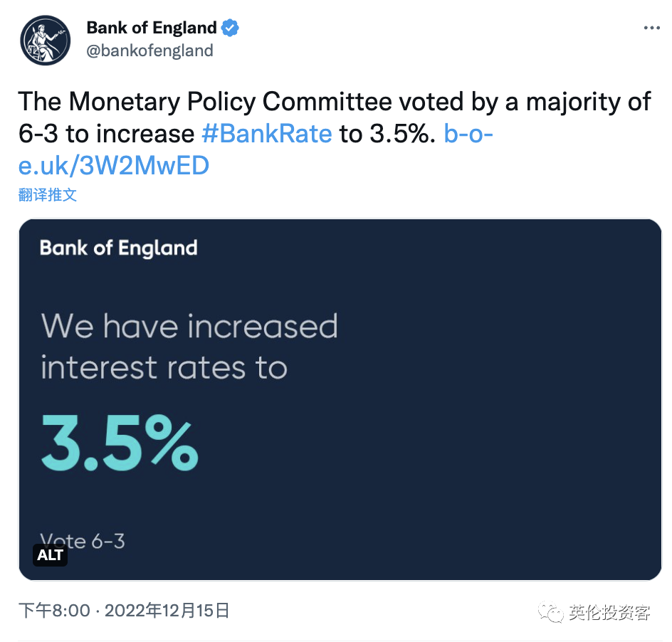Open the @bankofengland handle link
The width and height of the screenshot is (672, 642).
[x=149, y=51]
